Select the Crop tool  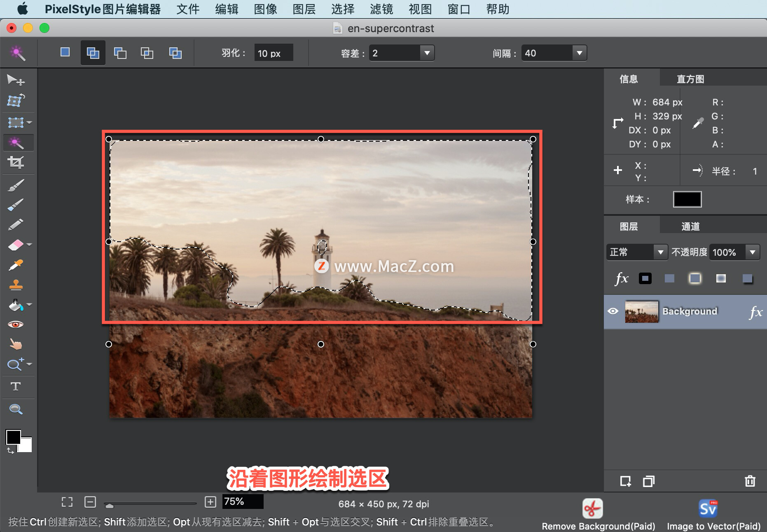pos(16,162)
